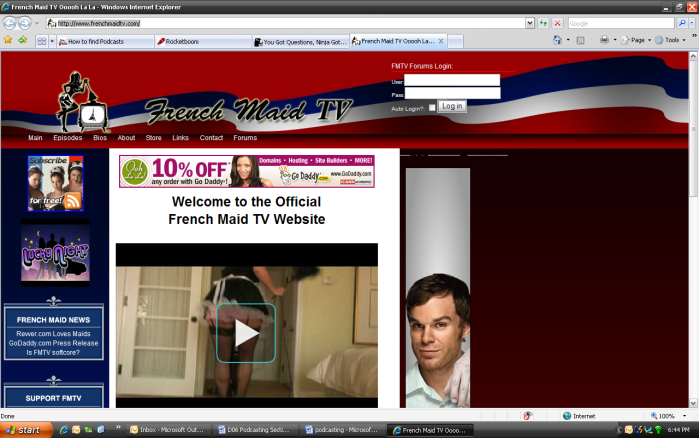Open the Windows Start menu
This screenshot has height=438, width=699.
tap(24, 430)
